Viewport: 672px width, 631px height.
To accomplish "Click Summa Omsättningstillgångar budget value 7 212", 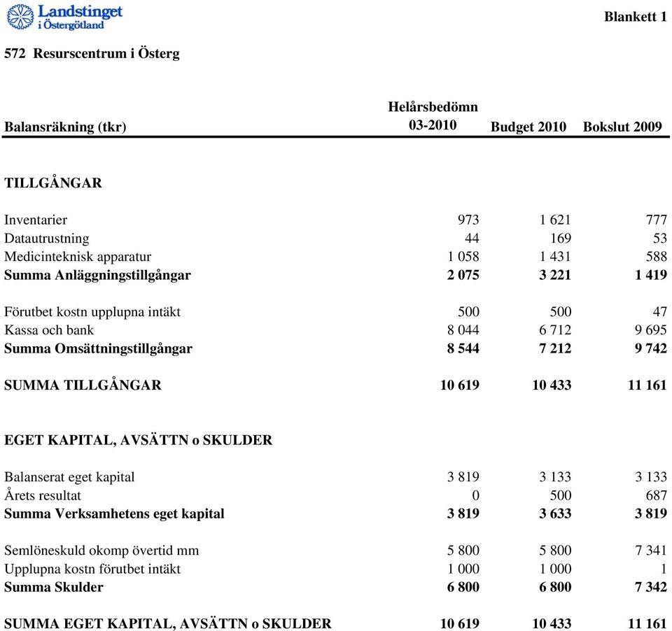I will tap(555, 348).
